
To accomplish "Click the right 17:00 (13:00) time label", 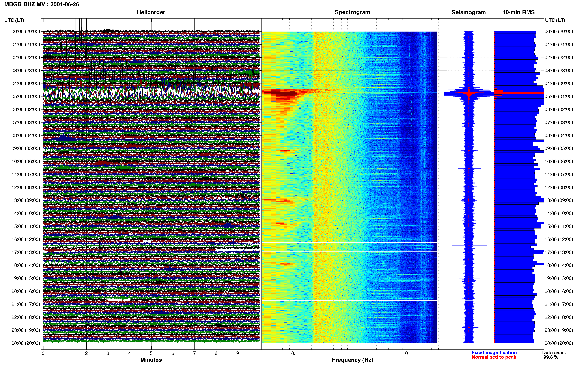I will [559, 252].
